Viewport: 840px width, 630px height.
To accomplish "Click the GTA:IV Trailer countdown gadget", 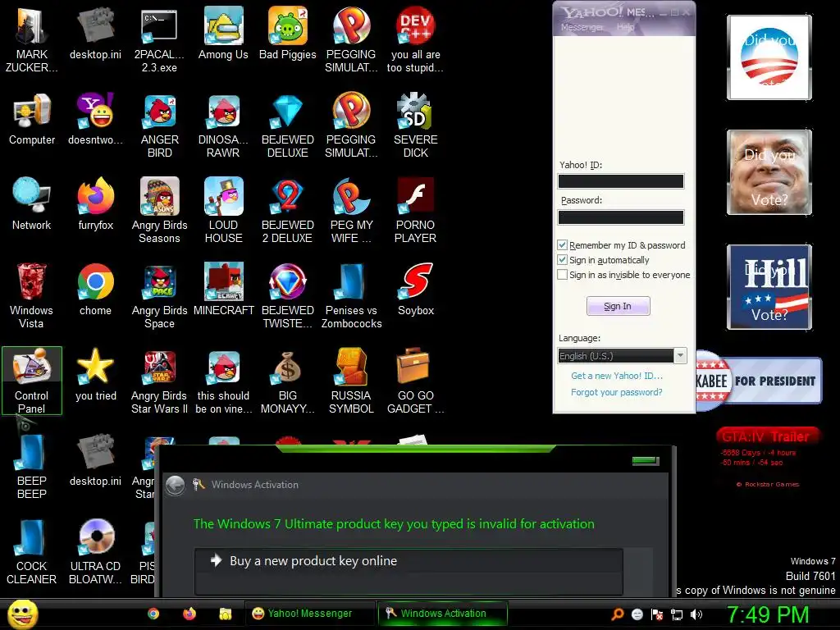I will [768, 456].
